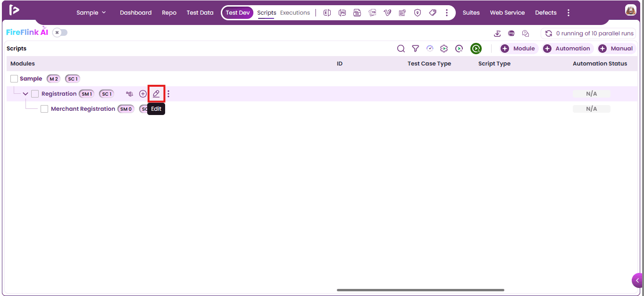Open the Test Dev three-dot overflow menu

pos(447,13)
